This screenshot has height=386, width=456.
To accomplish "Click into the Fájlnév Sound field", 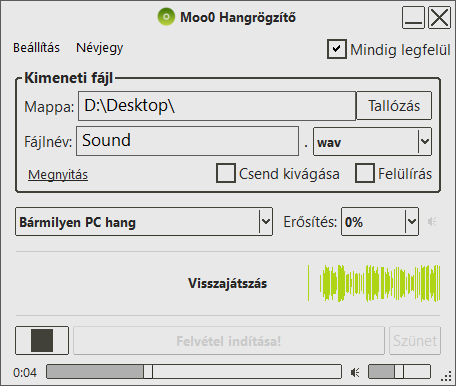I will [187, 141].
